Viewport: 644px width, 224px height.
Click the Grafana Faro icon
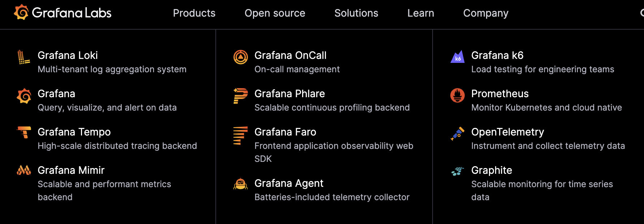[x=240, y=135]
